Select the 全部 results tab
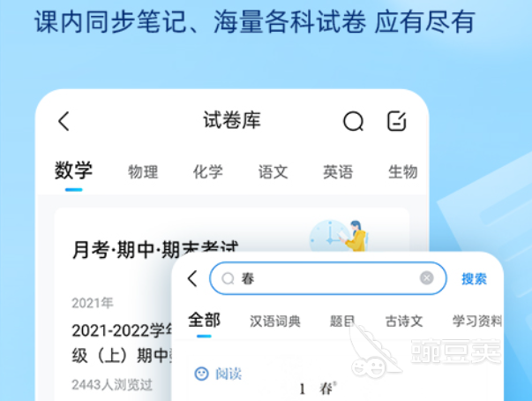Screen dimensions: 532x401 pos(205,321)
